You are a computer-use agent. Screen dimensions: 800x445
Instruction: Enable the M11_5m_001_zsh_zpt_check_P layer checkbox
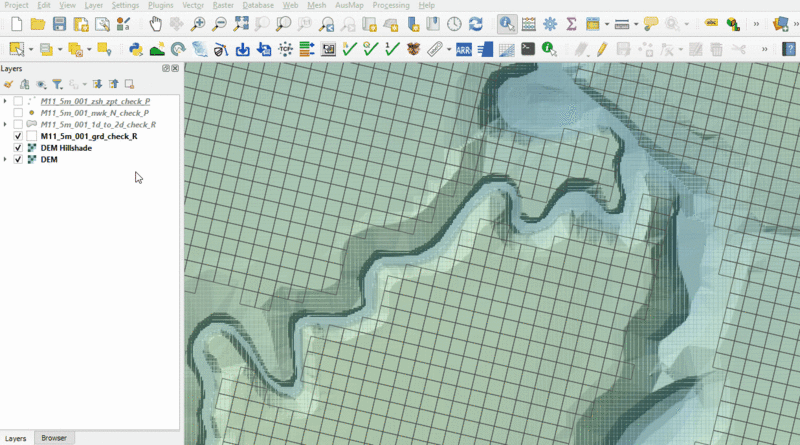point(18,102)
